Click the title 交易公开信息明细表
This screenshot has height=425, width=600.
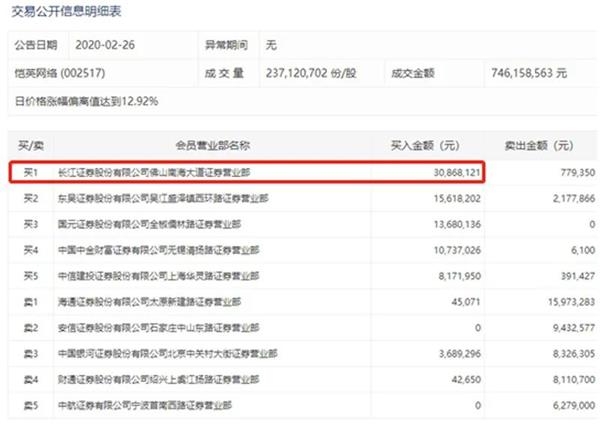66,12
